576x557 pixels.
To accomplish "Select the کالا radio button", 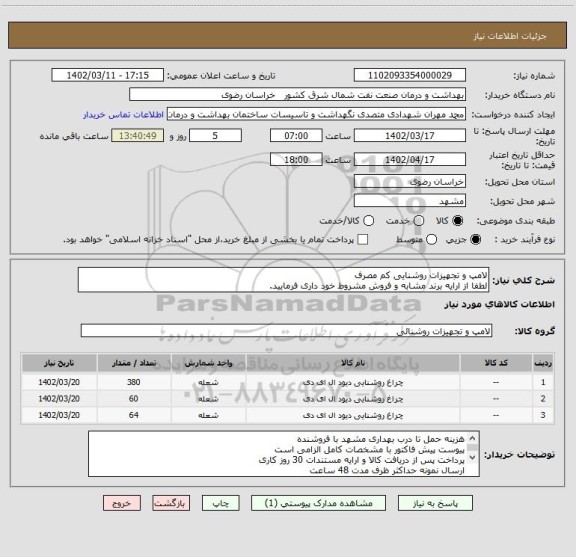I will click(x=458, y=221).
